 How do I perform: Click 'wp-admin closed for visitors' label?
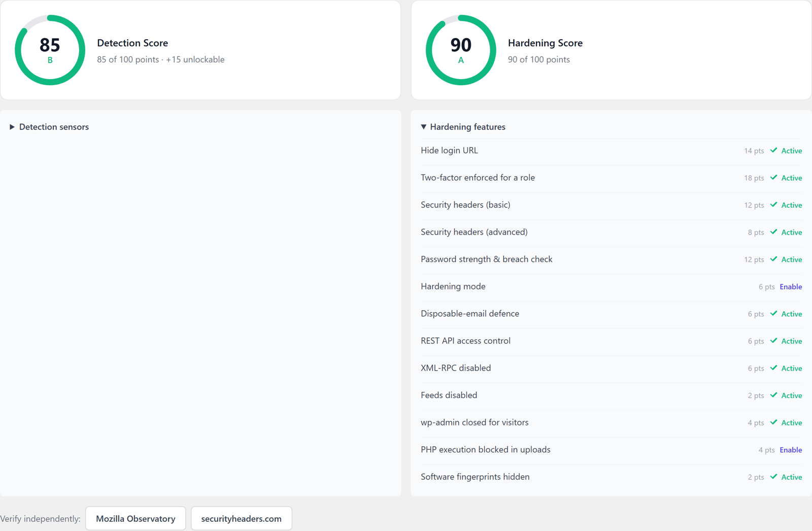tap(475, 422)
